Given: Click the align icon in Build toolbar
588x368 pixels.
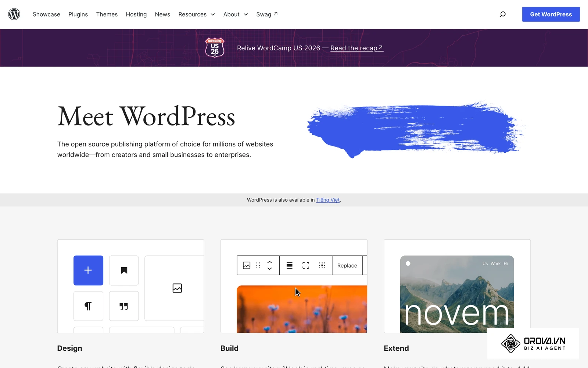Looking at the screenshot, I should tap(290, 265).
